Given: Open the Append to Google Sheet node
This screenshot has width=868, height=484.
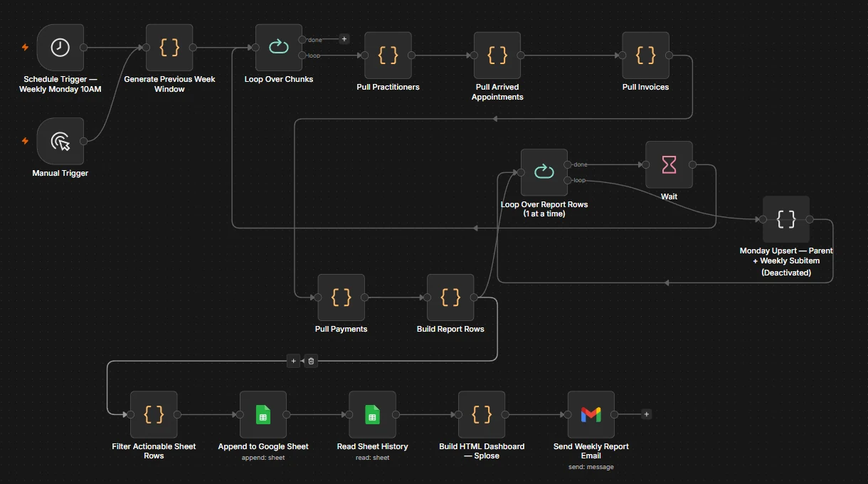Looking at the screenshot, I should tap(263, 414).
